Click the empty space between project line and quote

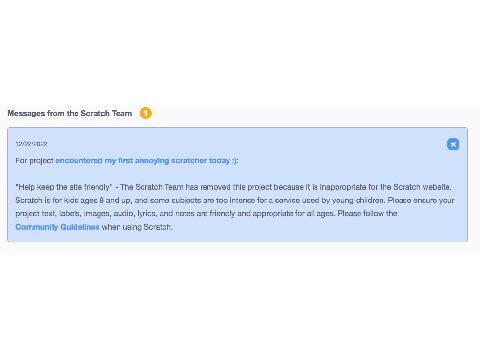tap(237, 174)
